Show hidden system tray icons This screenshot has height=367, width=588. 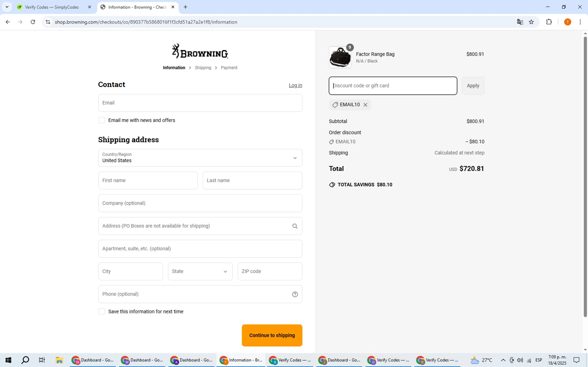coord(503,360)
